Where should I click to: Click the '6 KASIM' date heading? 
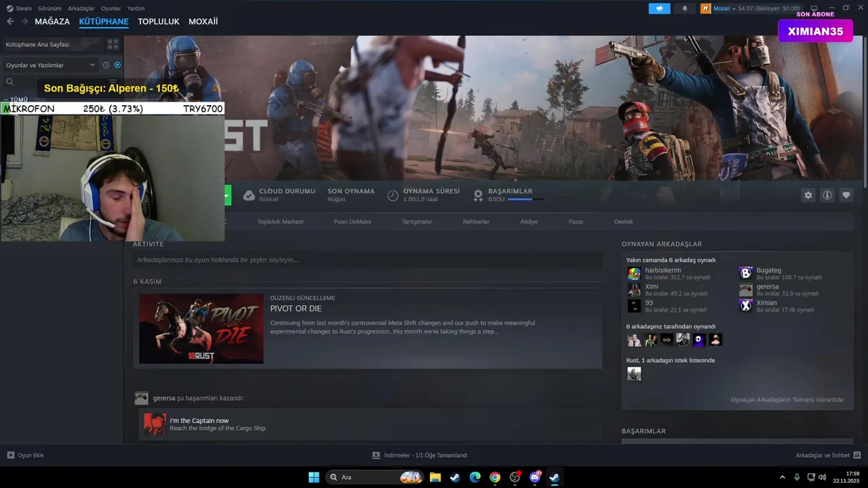pos(147,281)
